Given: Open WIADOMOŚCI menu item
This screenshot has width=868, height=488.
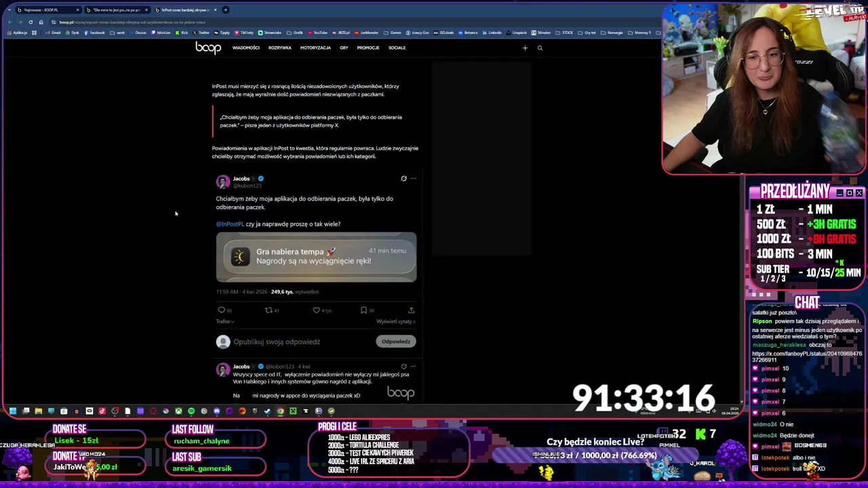Looking at the screenshot, I should [x=245, y=47].
